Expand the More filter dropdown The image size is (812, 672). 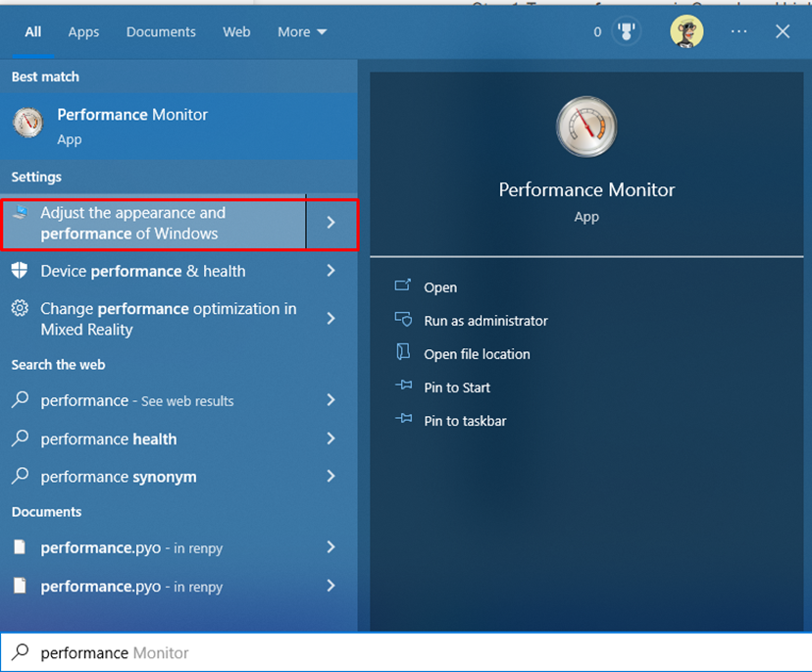coord(301,32)
